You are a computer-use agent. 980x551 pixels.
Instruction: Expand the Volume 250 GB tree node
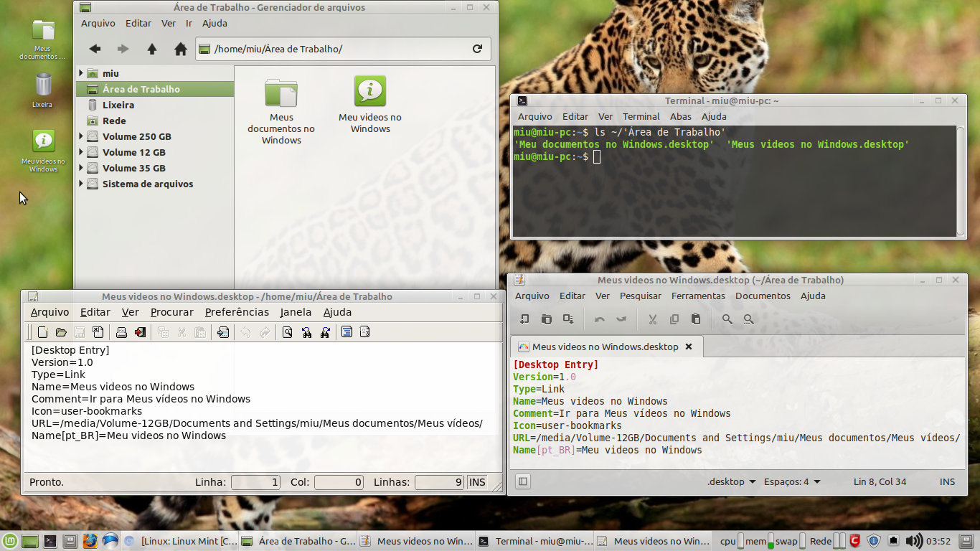coord(81,136)
